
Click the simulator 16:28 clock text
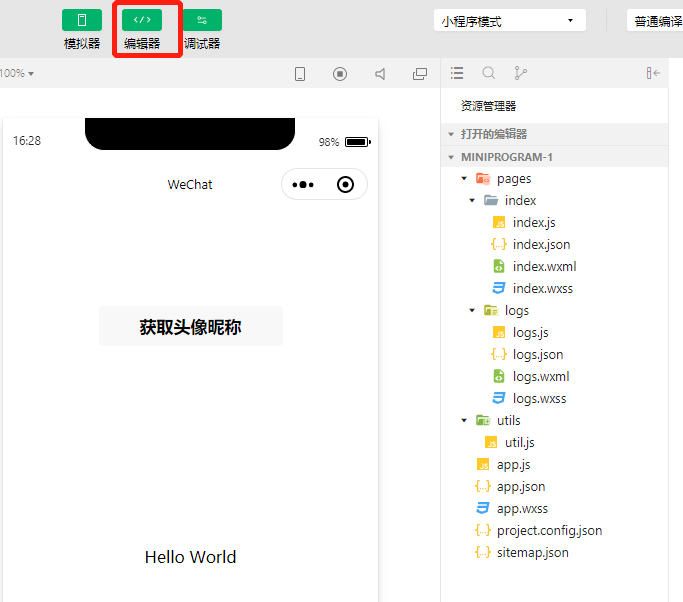(27, 141)
